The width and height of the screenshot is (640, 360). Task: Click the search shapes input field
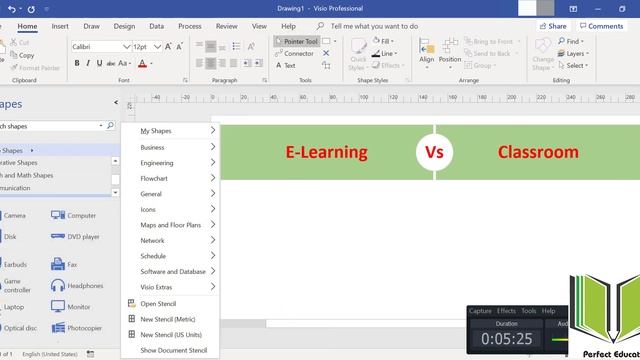point(49,126)
